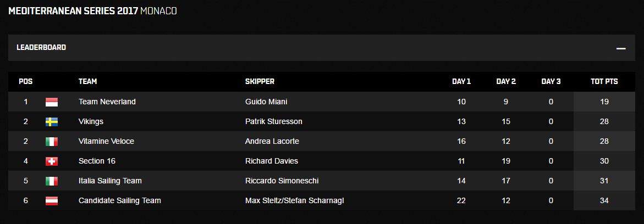Open the Vikings team entry
This screenshot has height=224, width=644.
[91, 121]
